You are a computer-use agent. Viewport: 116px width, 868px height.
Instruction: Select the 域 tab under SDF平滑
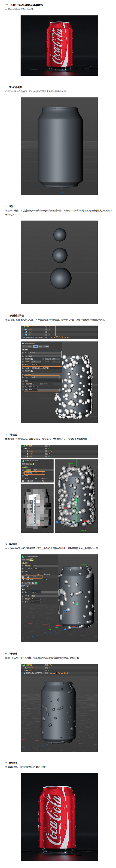coord(27,586)
